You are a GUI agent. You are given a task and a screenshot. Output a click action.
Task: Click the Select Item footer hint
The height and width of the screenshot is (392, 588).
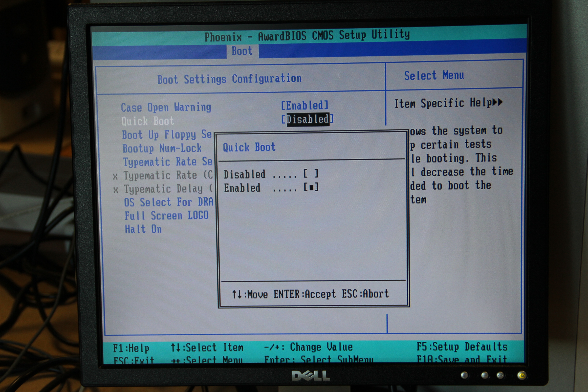click(x=207, y=348)
